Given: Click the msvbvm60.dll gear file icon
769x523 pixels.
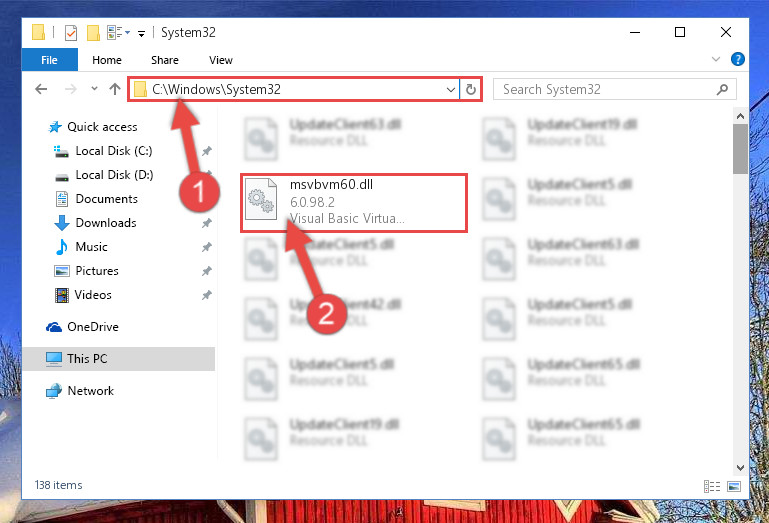Looking at the screenshot, I should coord(261,199).
